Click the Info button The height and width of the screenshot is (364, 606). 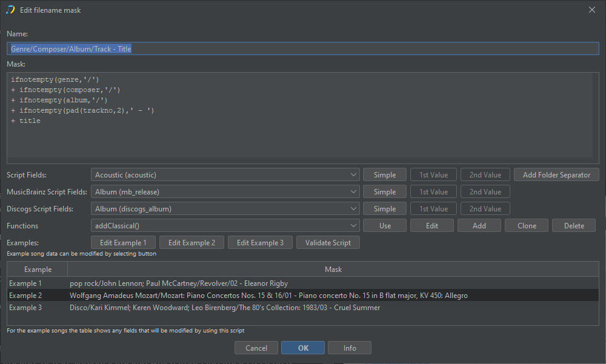[x=350, y=348]
